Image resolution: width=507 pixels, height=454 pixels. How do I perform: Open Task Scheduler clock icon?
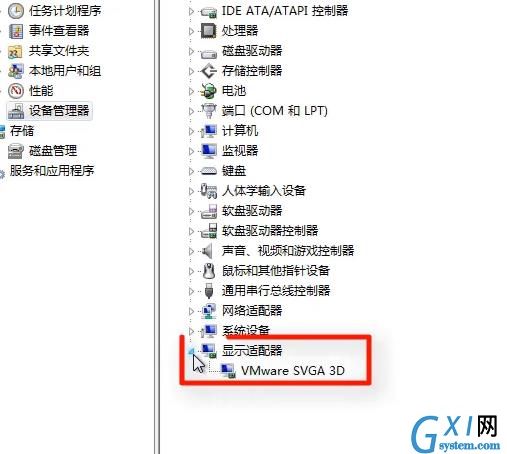pos(16,11)
